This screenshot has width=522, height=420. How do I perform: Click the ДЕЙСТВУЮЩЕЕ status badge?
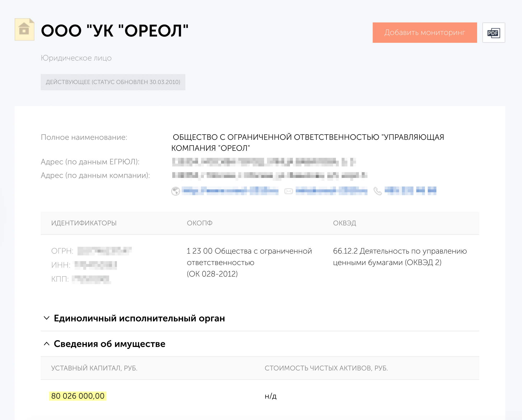(113, 82)
